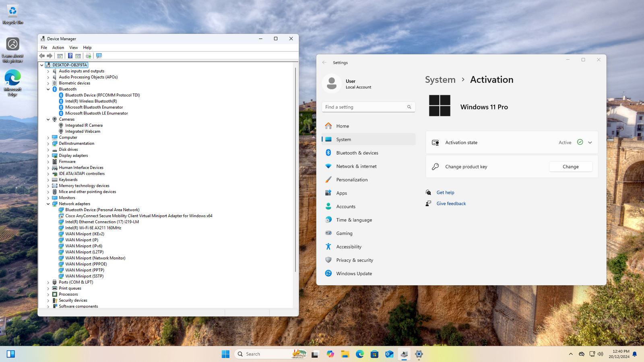Select Intel(R) Wireless Bluetooth(R) device
Viewport: 644px width, 362px height.
(91, 101)
